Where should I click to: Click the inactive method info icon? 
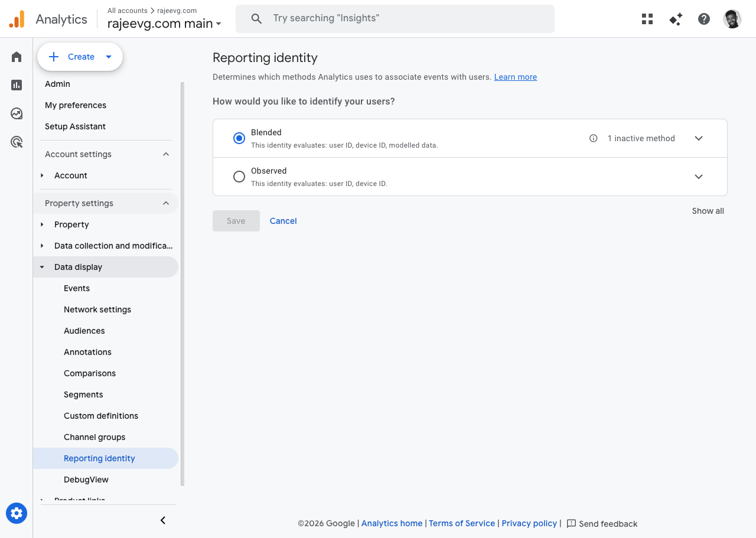click(592, 138)
